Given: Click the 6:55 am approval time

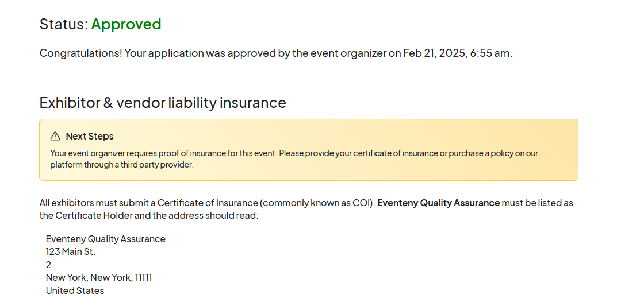Looking at the screenshot, I should coord(489,53).
